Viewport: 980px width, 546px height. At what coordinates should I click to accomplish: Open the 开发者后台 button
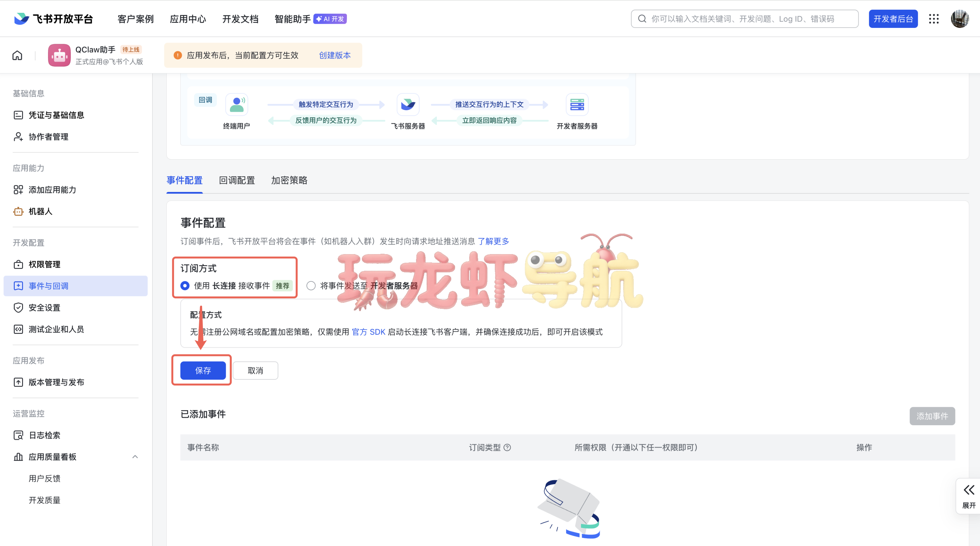click(x=893, y=19)
